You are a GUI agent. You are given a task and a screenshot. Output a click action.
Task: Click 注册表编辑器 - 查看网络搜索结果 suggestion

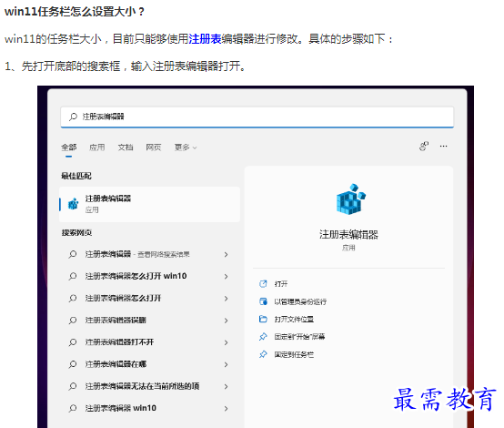click(x=137, y=254)
